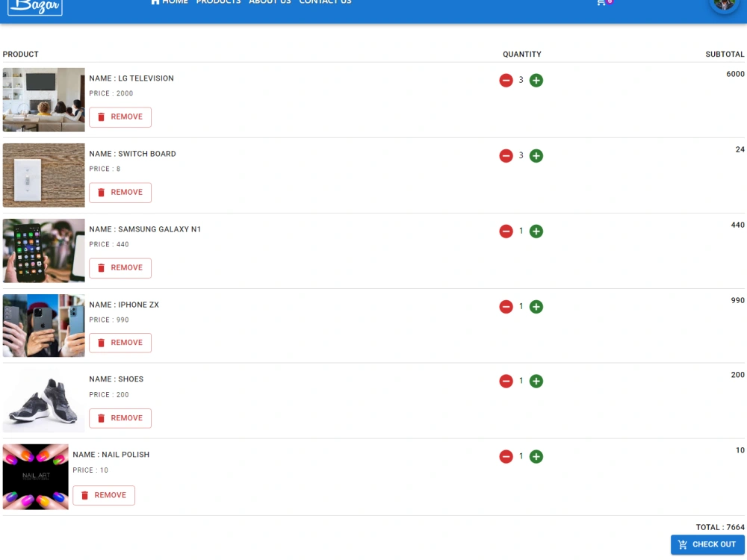
Task: Click the PRODUCT column header
Action: pos(20,55)
